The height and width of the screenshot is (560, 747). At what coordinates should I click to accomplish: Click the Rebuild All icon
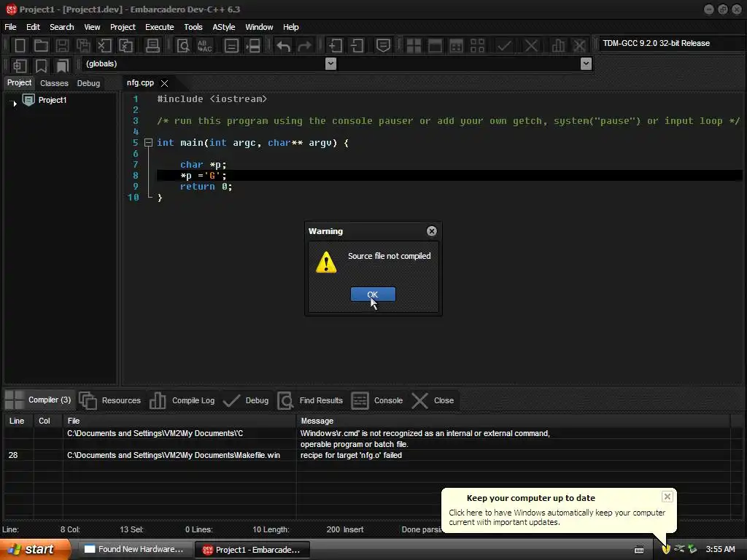[477, 46]
